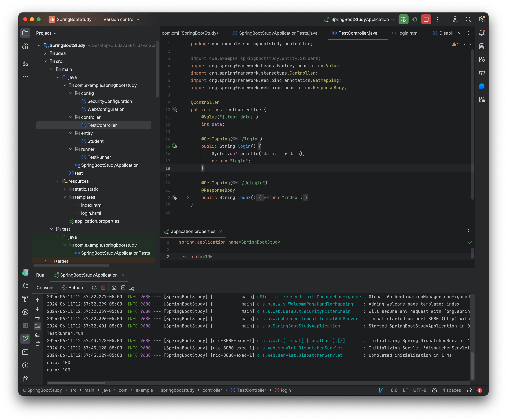
Task: Open the Notifications bell panel
Action: point(481,33)
